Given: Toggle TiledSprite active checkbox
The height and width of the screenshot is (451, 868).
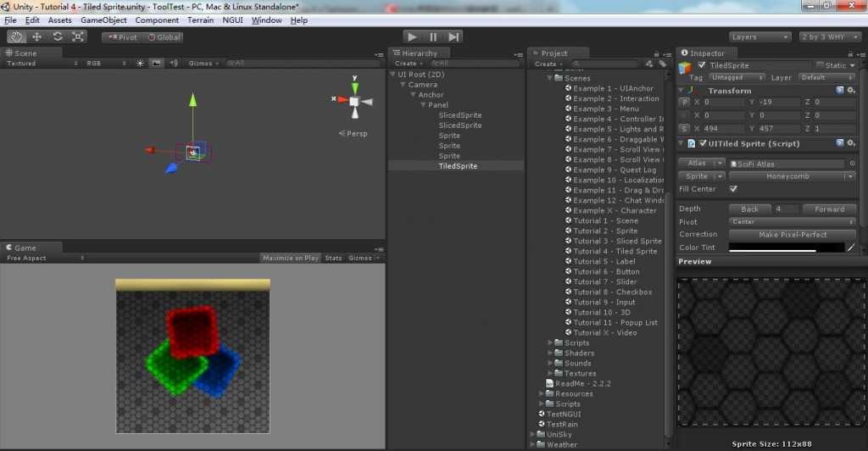Looking at the screenshot, I should (x=702, y=65).
